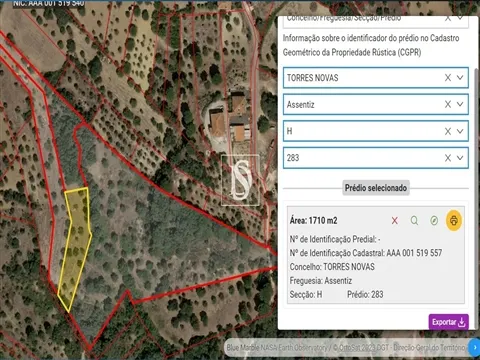
Task: Expand the TORRES NOVAS concelho dropdown
Action: tap(460, 78)
